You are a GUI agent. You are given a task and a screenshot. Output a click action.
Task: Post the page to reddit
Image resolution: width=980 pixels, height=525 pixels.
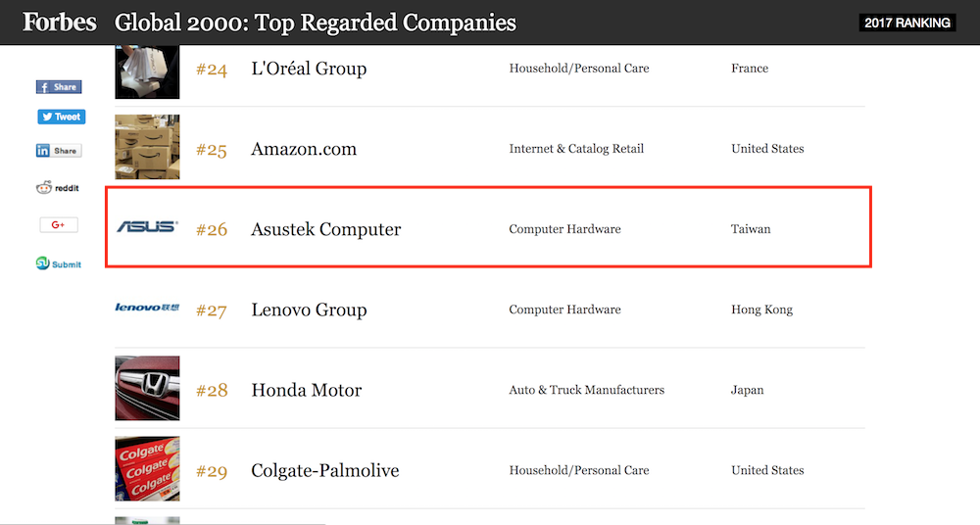(58, 188)
